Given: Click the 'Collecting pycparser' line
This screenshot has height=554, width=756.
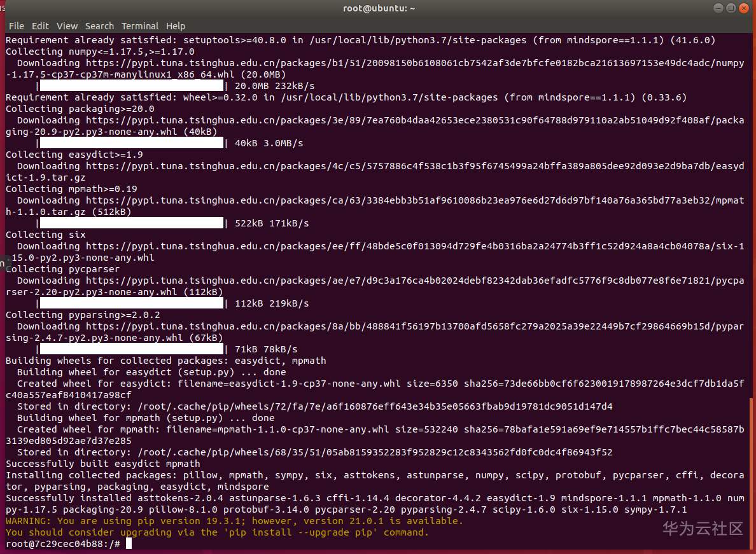Looking at the screenshot, I should 62,269.
